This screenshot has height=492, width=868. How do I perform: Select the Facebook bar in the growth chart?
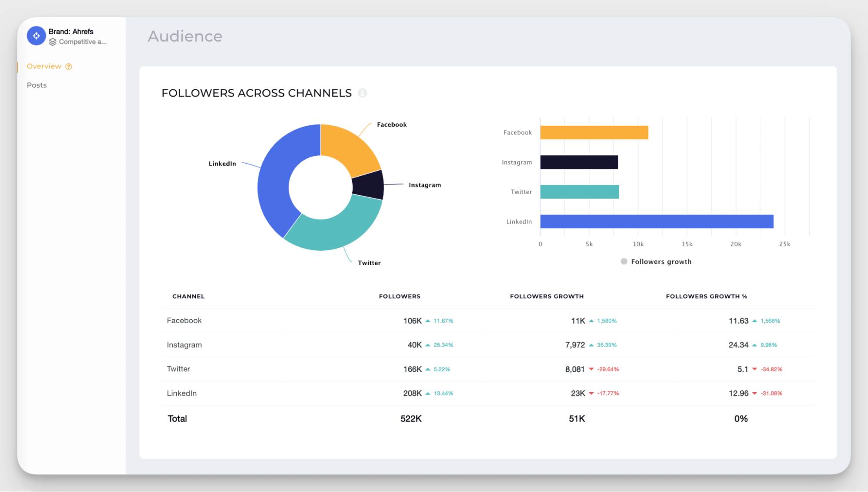pyautogui.click(x=594, y=132)
